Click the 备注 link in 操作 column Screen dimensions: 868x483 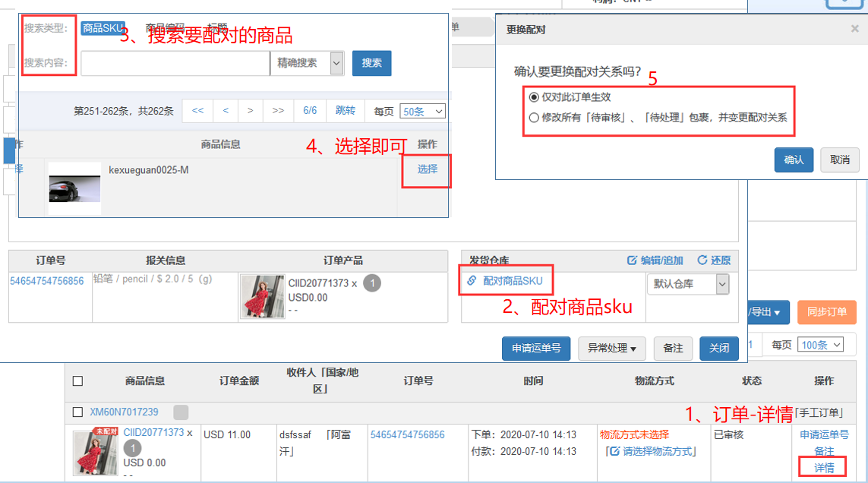pos(824,451)
